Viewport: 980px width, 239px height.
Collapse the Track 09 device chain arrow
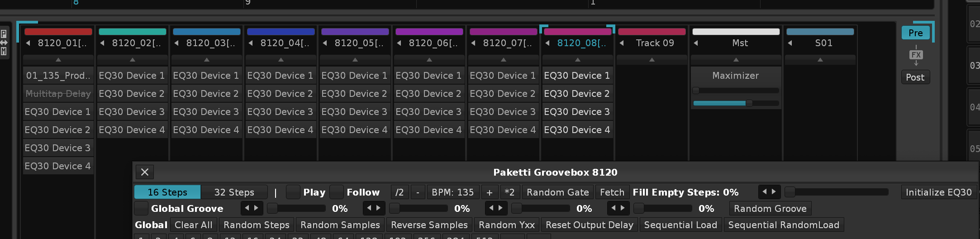(652, 60)
